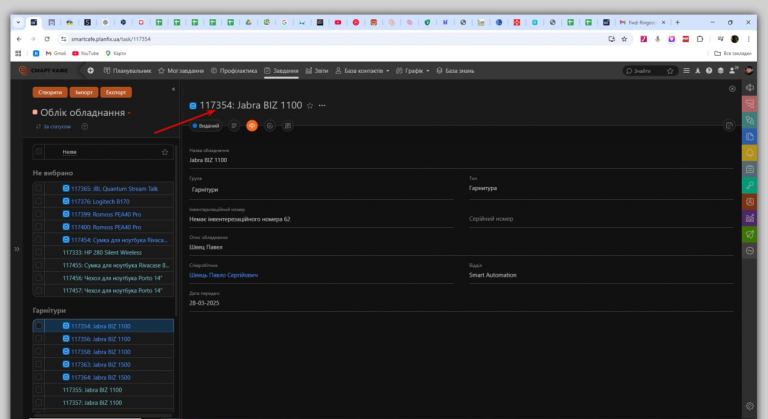Screen dimensions: 768x419
Task: Click the star icon in the Назва header row
Action: click(x=165, y=152)
